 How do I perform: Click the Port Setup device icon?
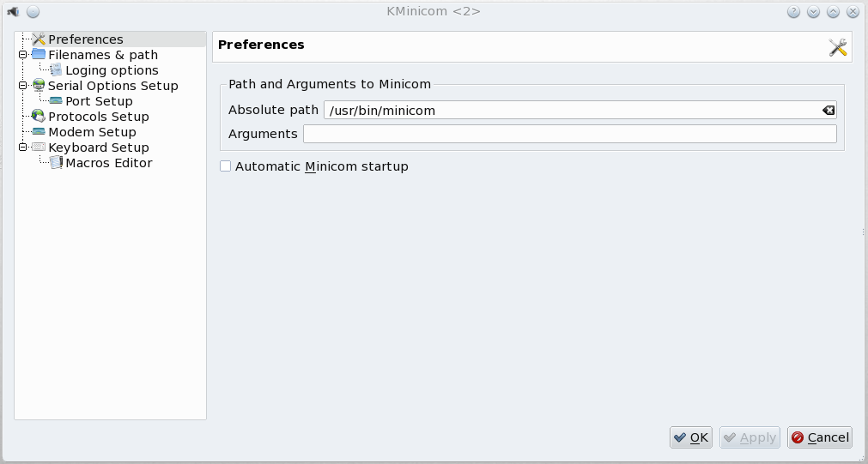pos(56,101)
